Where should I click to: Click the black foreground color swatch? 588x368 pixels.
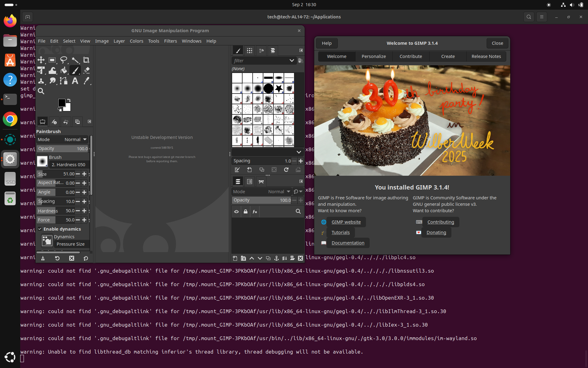click(62, 102)
